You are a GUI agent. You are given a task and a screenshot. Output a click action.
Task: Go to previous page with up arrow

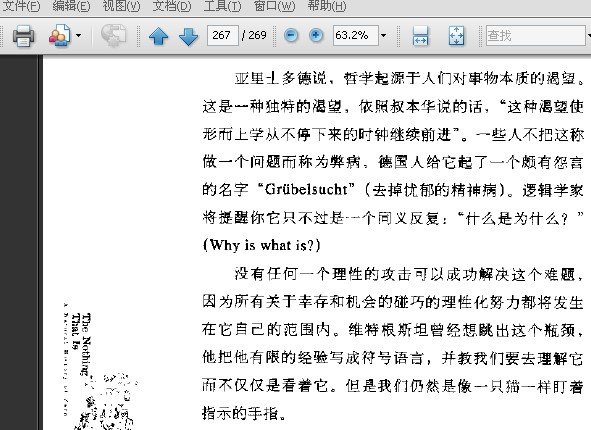tap(159, 36)
